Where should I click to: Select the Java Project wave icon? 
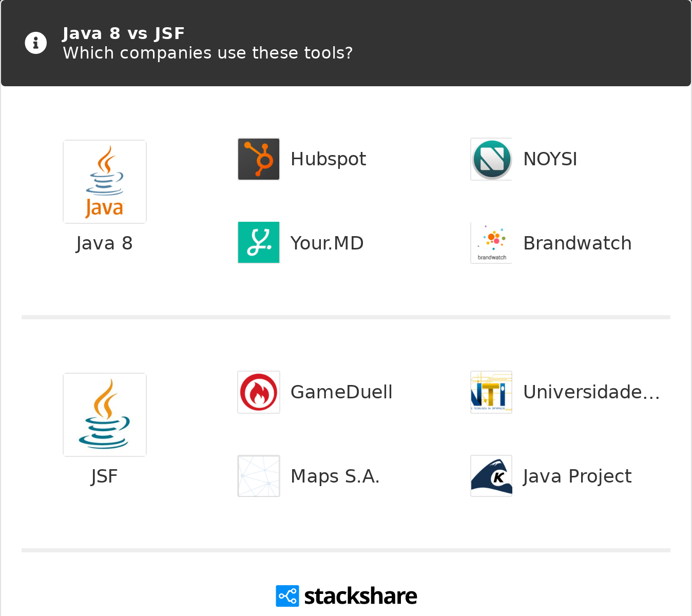coord(491,476)
